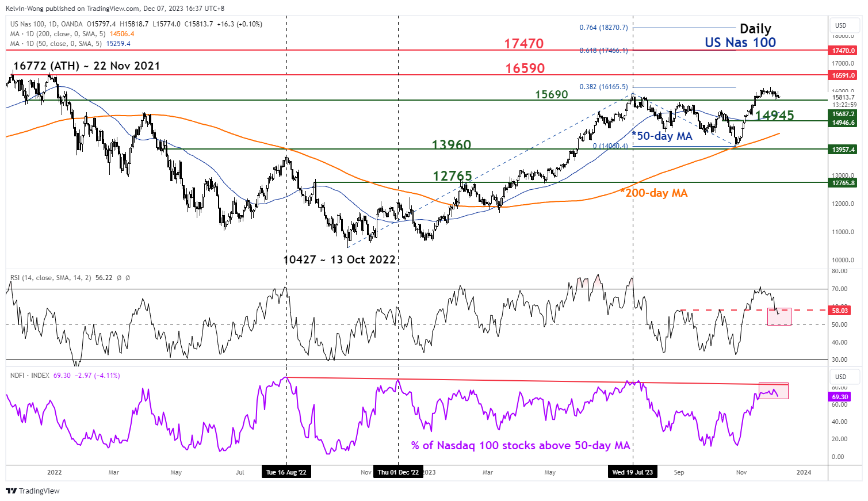Select the 'NDFI · INDEX' legend label
Screen dimensions: 868x501
(30, 376)
